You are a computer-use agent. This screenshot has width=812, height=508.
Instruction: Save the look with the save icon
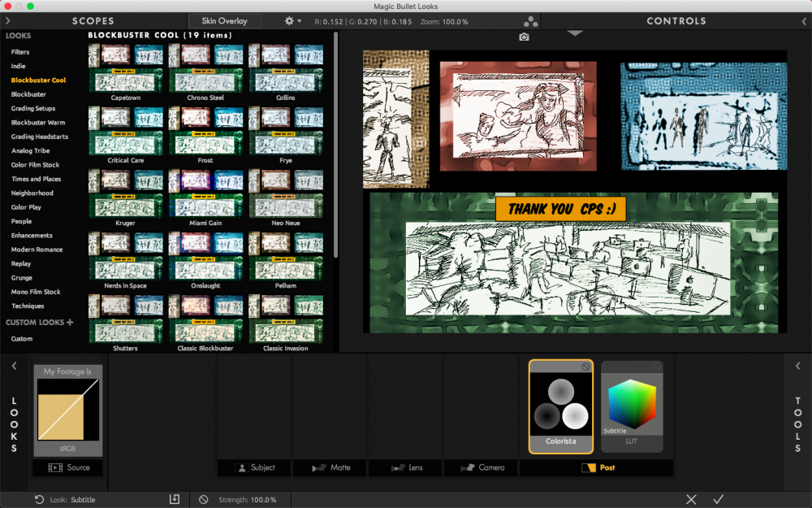[x=175, y=499]
